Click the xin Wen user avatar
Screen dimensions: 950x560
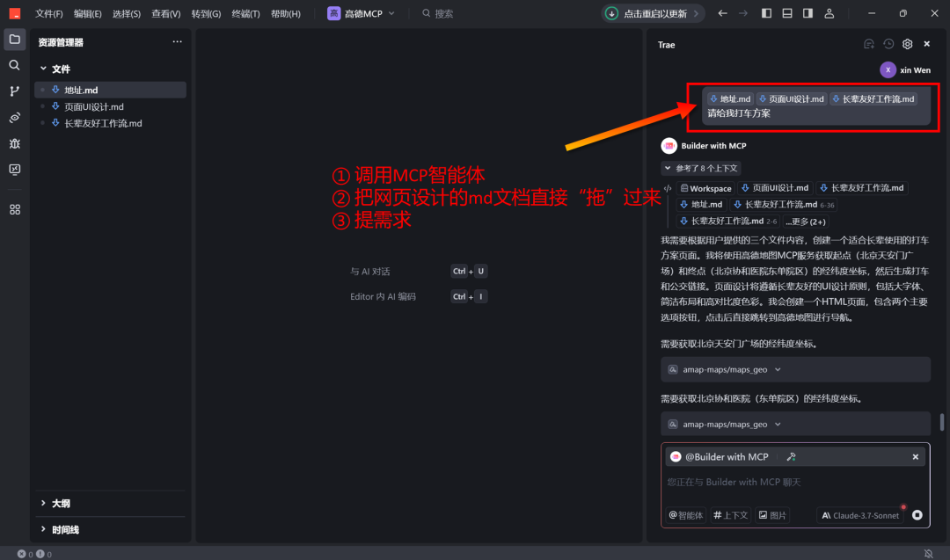[x=888, y=70]
